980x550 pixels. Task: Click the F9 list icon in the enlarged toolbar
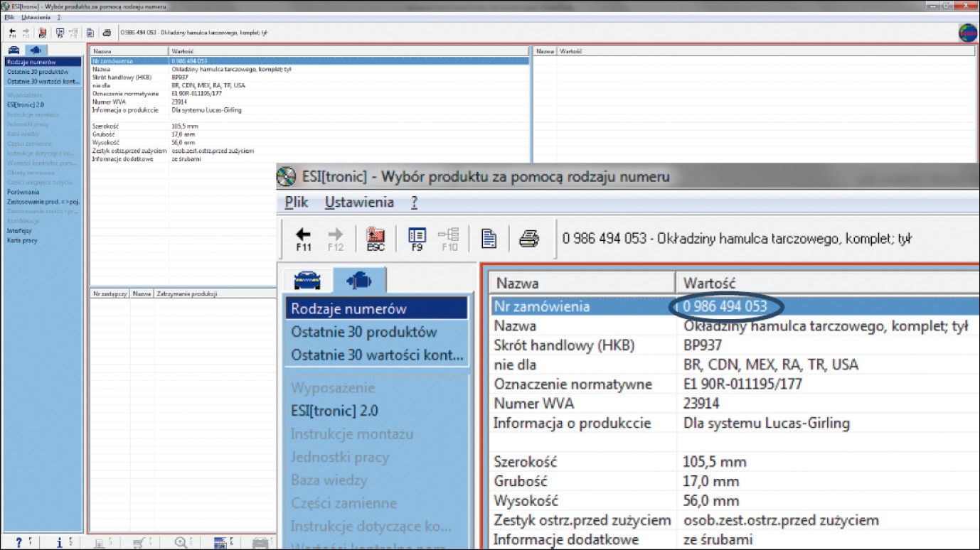pos(417,238)
